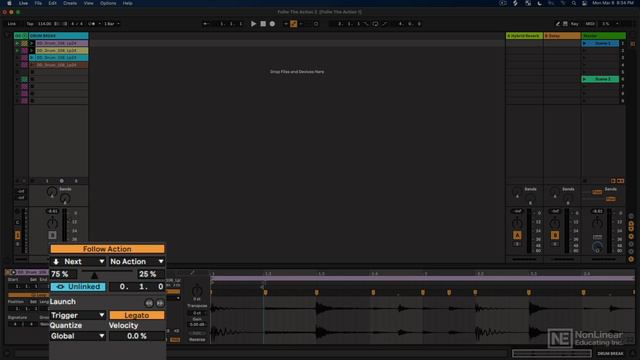Adjust the Master cue volume knob
The height and width of the screenshot is (360, 640).
597,247
